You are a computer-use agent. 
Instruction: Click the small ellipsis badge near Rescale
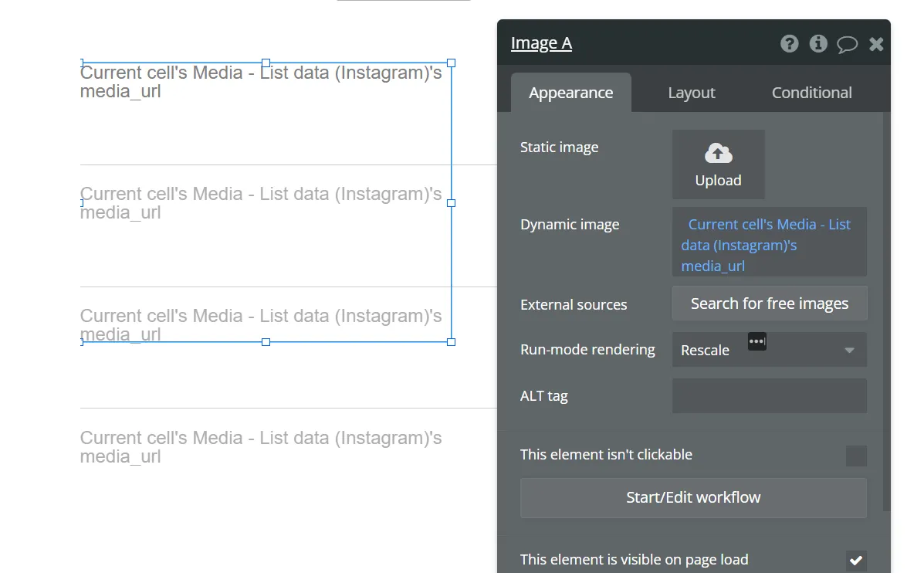(x=757, y=341)
